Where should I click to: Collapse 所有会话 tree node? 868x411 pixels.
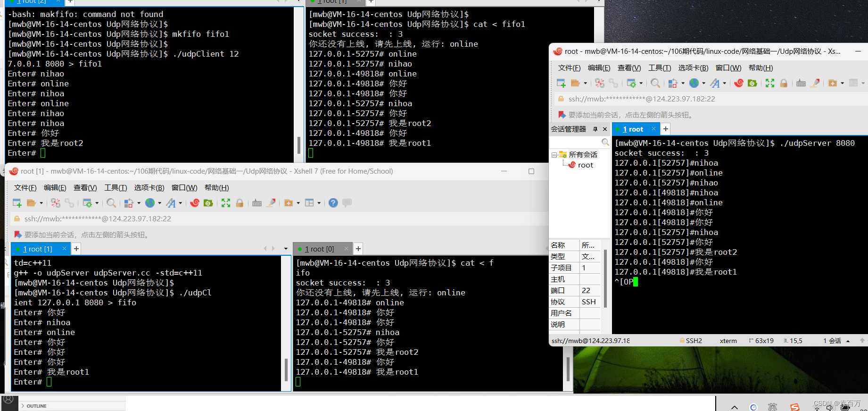[x=554, y=155]
